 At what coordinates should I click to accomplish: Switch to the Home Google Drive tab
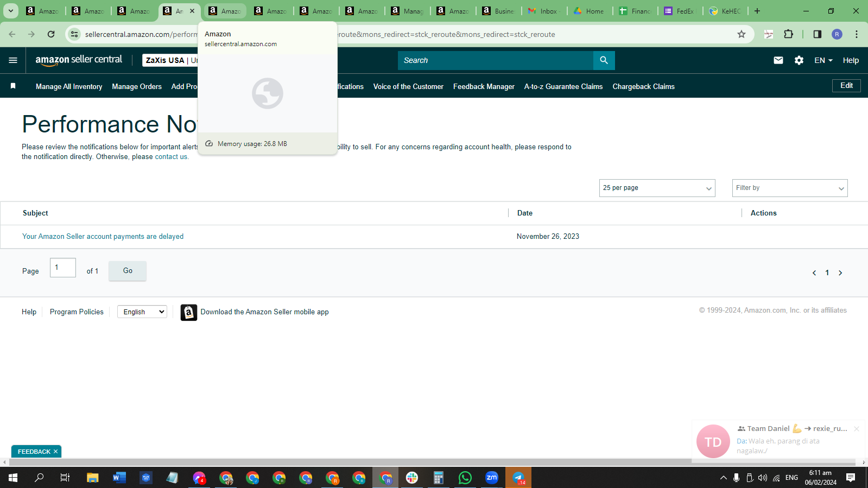pyautogui.click(x=591, y=11)
